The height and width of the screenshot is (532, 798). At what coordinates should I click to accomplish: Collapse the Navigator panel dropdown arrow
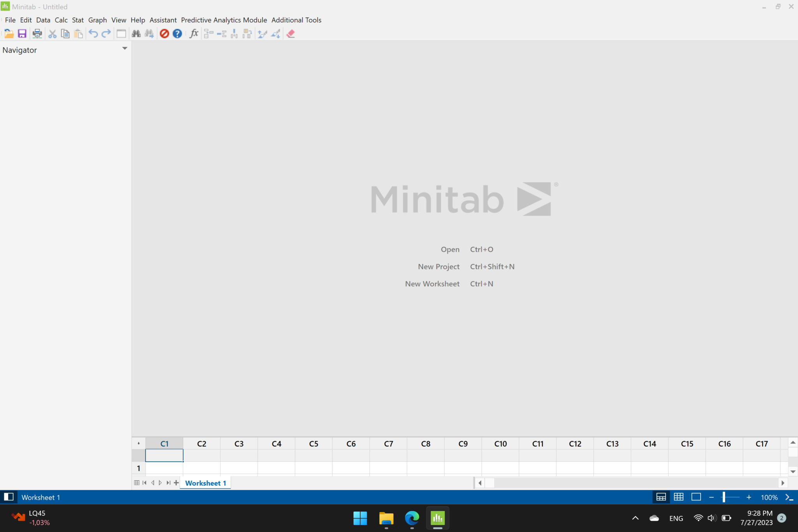click(x=125, y=48)
